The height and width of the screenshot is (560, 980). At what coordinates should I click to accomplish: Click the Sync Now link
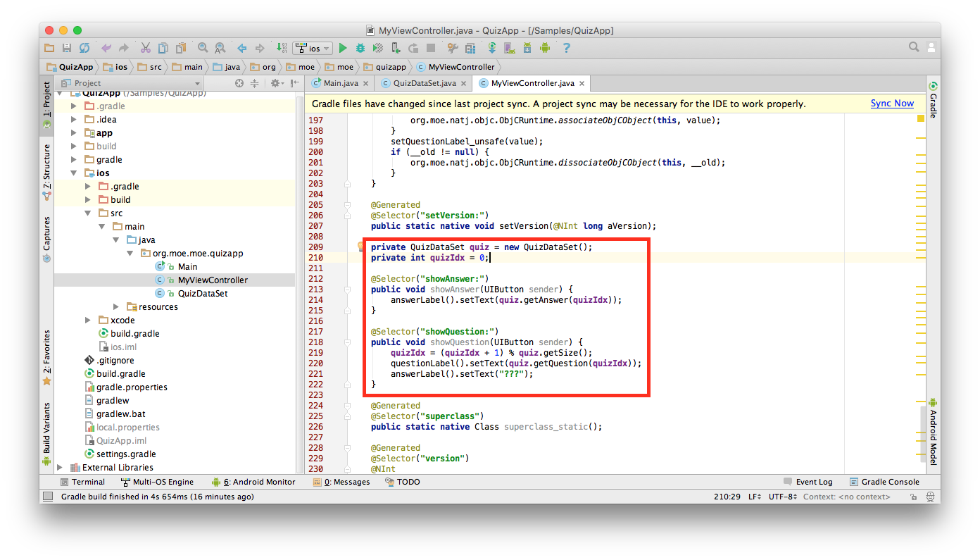pos(892,103)
